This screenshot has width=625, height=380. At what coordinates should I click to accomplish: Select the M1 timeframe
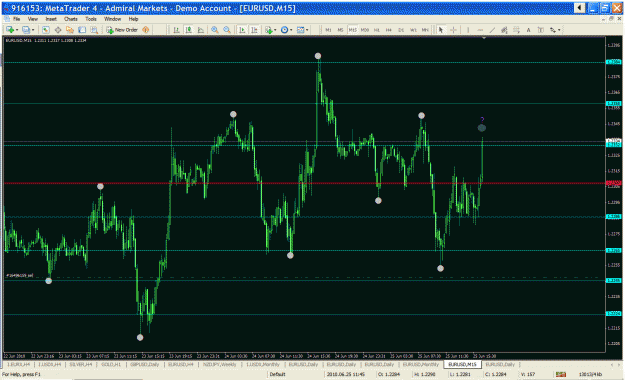coord(328,30)
